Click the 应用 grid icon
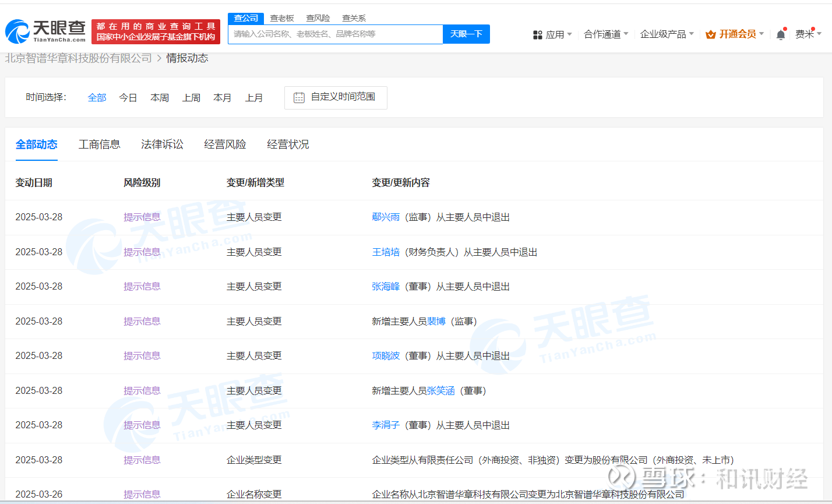This screenshot has height=504, width=832. [x=537, y=35]
